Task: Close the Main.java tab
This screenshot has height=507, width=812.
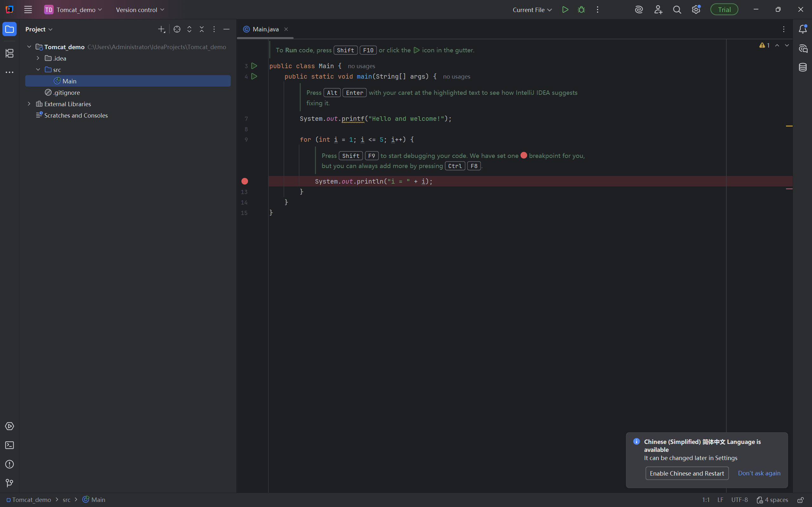Action: tap(286, 29)
